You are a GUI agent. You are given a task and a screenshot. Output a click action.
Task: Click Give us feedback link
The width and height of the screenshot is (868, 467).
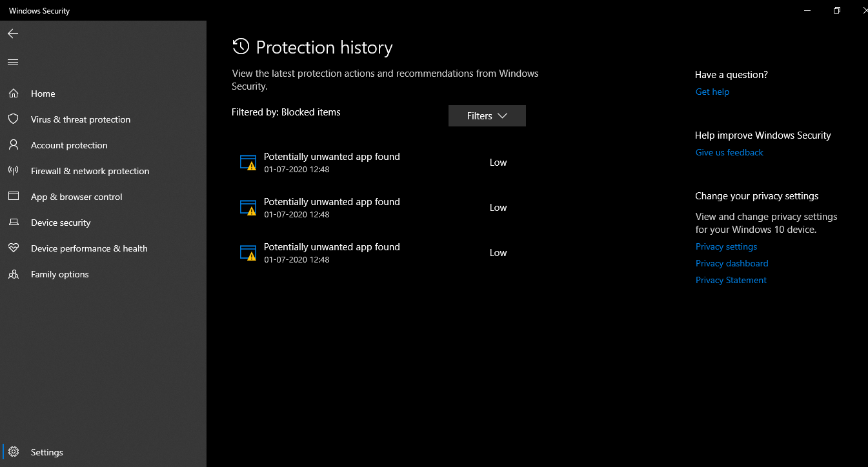click(729, 152)
